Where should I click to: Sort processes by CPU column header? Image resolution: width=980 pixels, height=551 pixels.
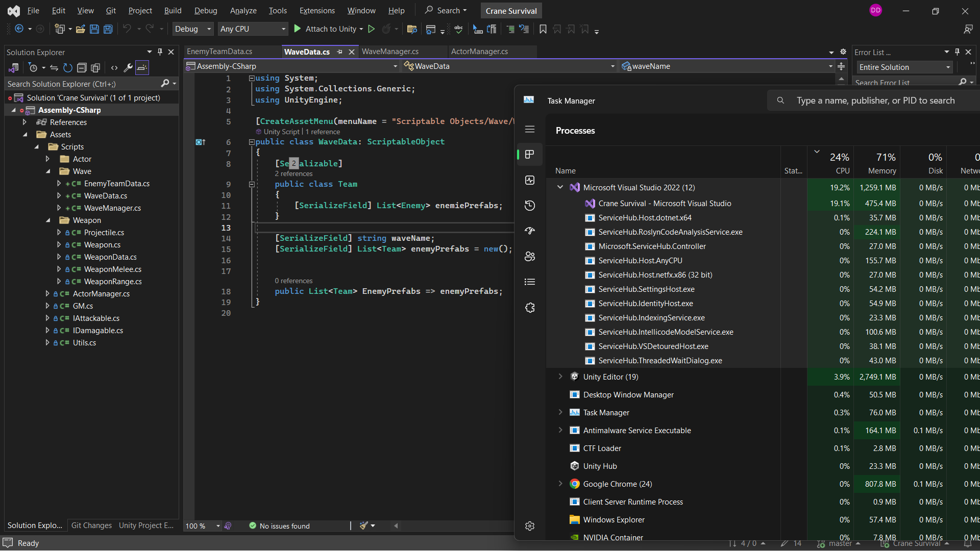(x=830, y=162)
